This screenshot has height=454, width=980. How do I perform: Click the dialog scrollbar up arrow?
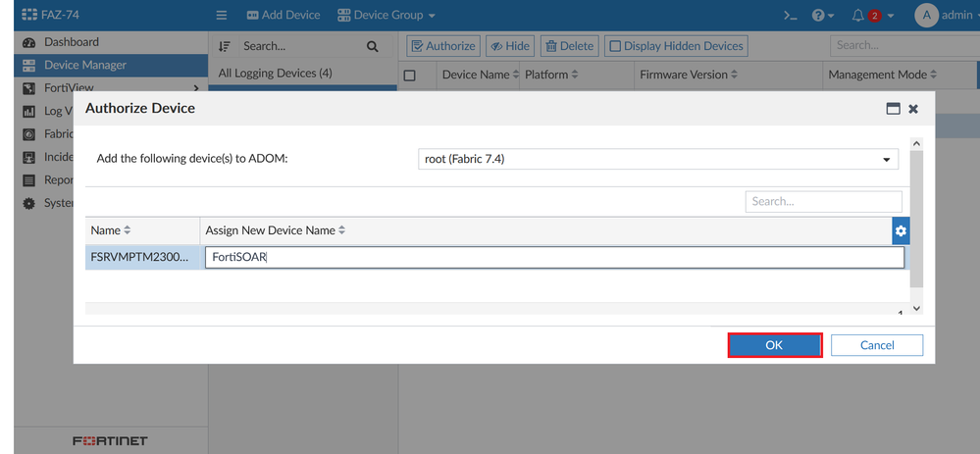pyautogui.click(x=916, y=143)
